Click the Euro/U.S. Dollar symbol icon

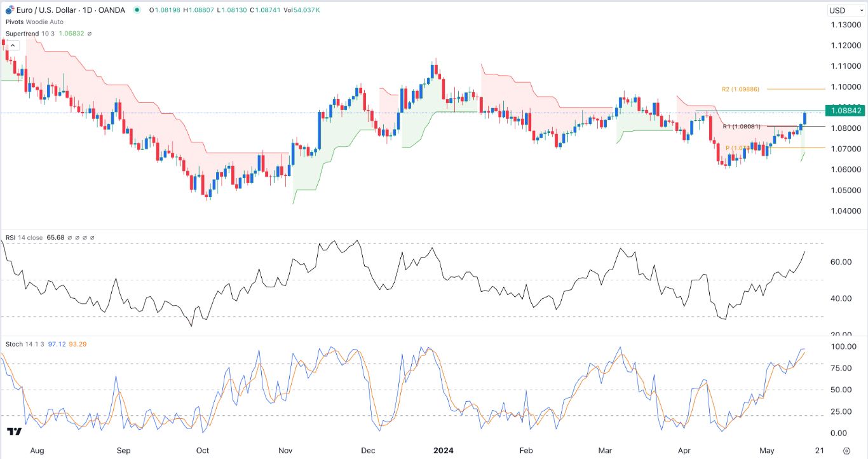point(10,10)
